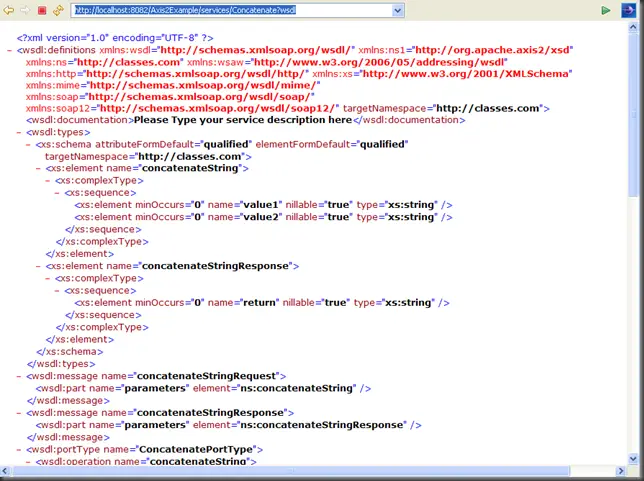Click the green Go arrow button
The height and width of the screenshot is (481, 644).
click(605, 10)
